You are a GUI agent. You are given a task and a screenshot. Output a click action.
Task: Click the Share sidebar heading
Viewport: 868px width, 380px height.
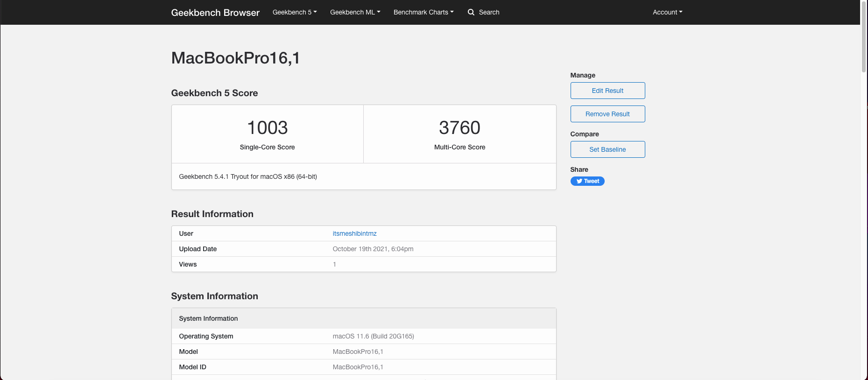579,169
